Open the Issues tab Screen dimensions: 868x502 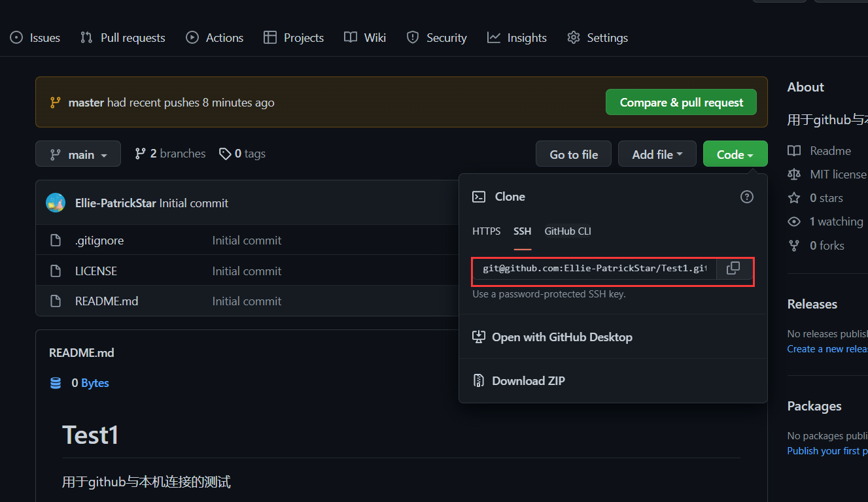pyautogui.click(x=35, y=38)
